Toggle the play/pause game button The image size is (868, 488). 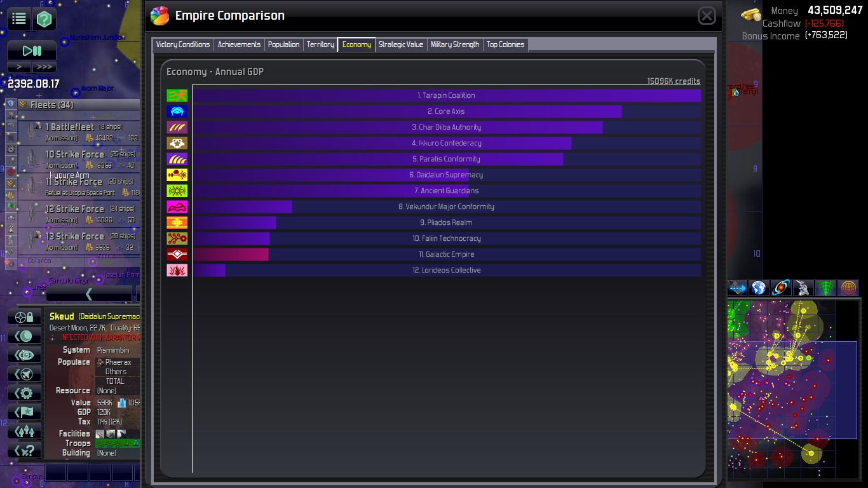pyautogui.click(x=32, y=51)
